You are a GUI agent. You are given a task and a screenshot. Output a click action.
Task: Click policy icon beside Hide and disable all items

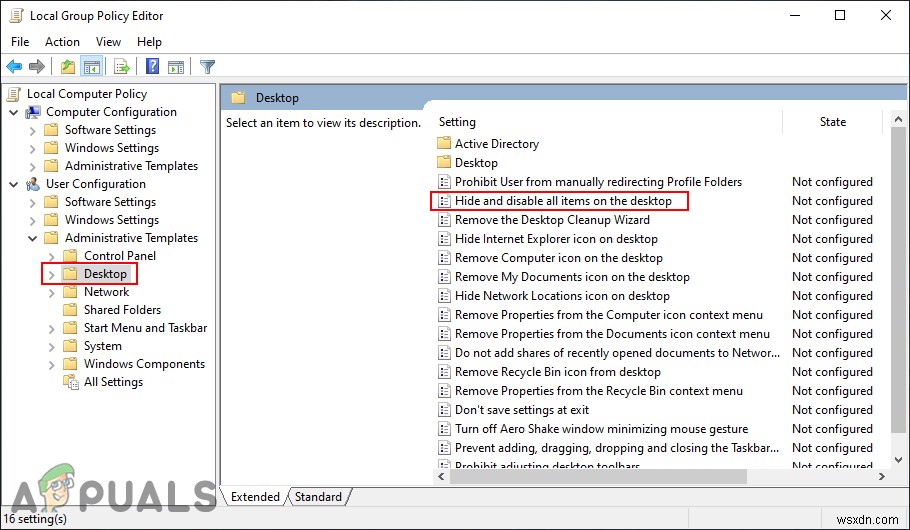click(444, 201)
